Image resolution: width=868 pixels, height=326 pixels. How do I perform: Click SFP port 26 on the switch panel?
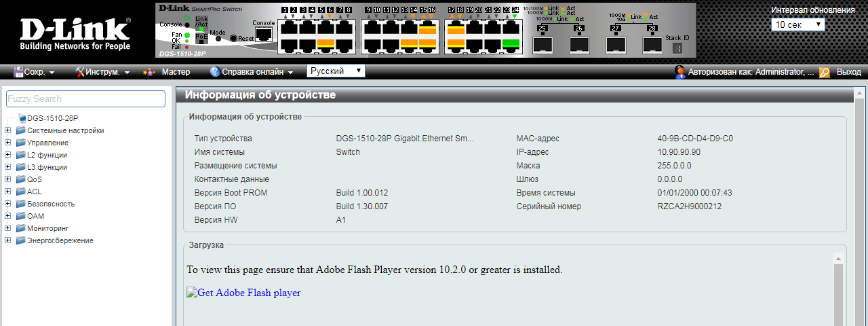578,44
